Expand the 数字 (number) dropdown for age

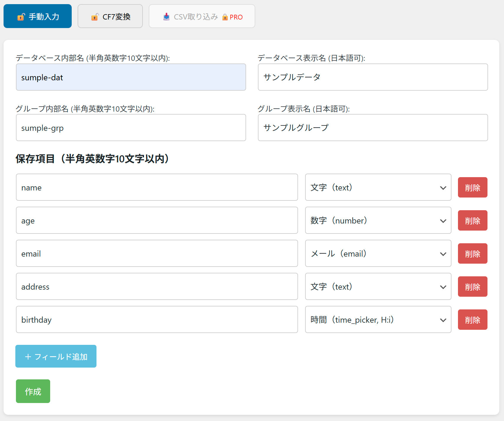(378, 221)
